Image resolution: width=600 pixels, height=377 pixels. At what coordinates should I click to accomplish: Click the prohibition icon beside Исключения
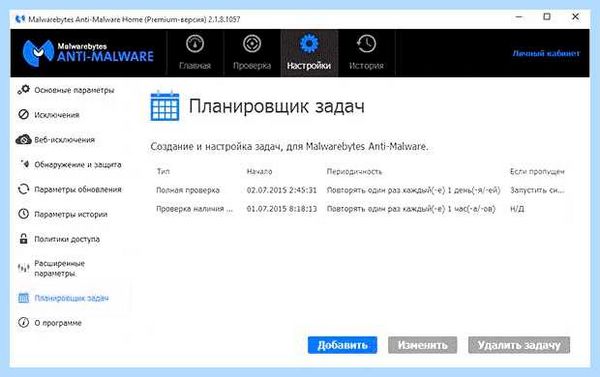pyautogui.click(x=23, y=114)
